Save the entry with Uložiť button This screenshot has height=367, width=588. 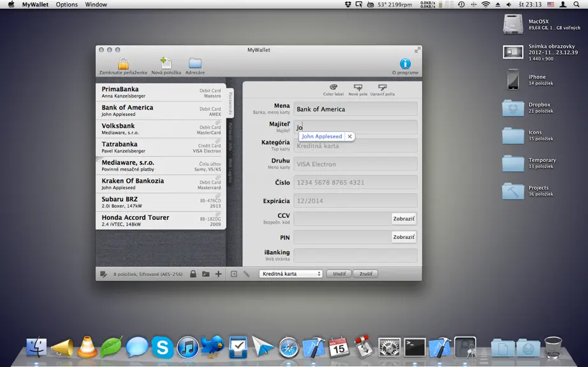[x=339, y=274]
